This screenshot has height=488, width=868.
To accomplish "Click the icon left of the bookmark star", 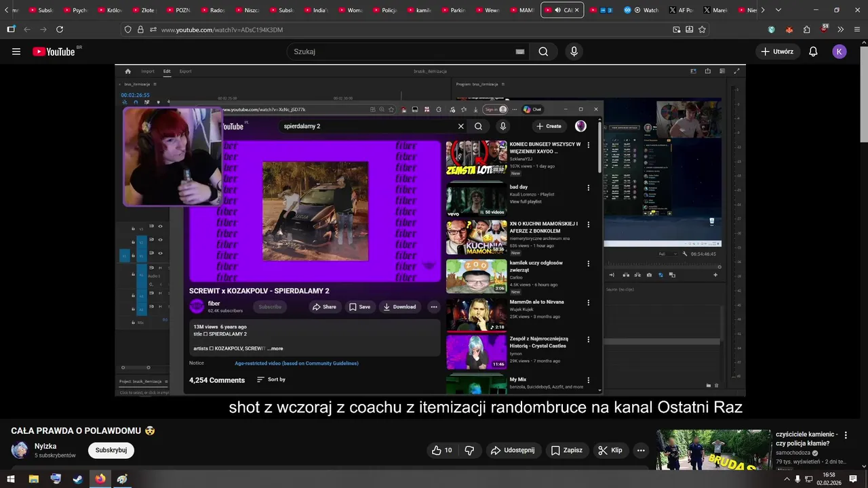I will 689,30.
